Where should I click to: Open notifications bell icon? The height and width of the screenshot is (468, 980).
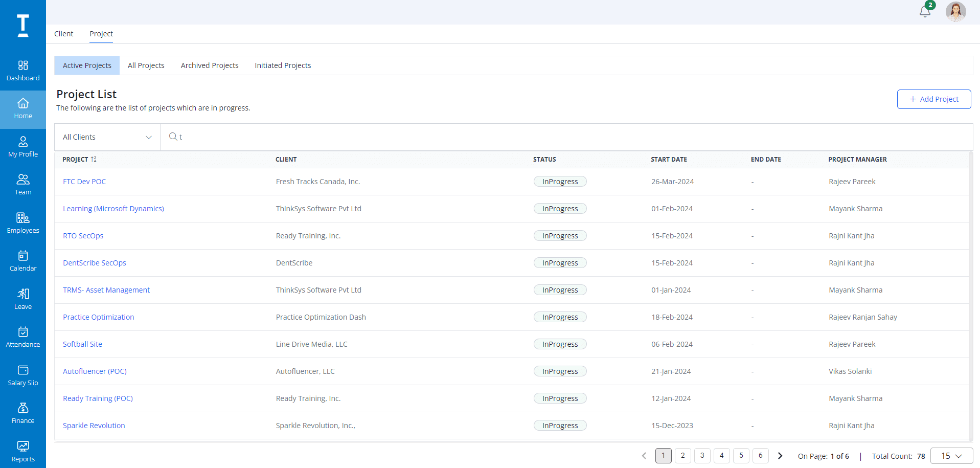click(925, 11)
